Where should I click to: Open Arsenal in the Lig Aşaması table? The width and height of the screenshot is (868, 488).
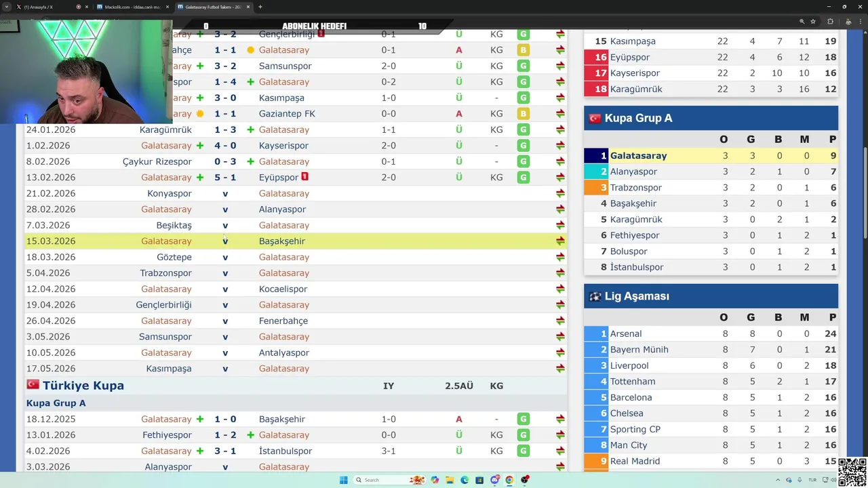625,333
